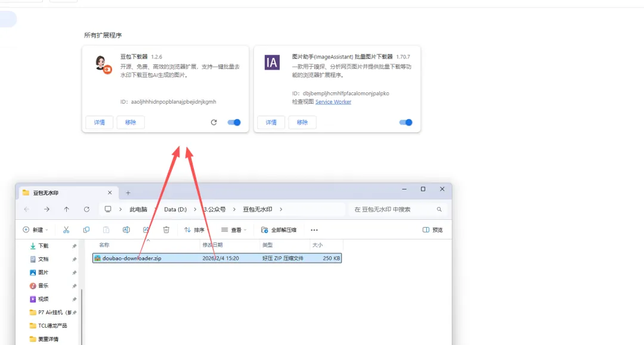This screenshot has height=345, width=644.
Task: Click 全部解压缩 to extract all
Action: 278,230
